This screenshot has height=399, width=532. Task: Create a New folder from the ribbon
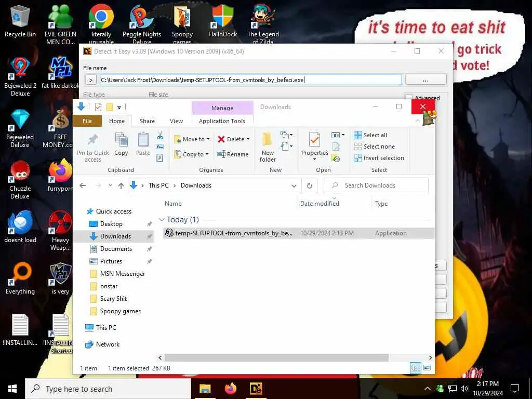point(268,147)
